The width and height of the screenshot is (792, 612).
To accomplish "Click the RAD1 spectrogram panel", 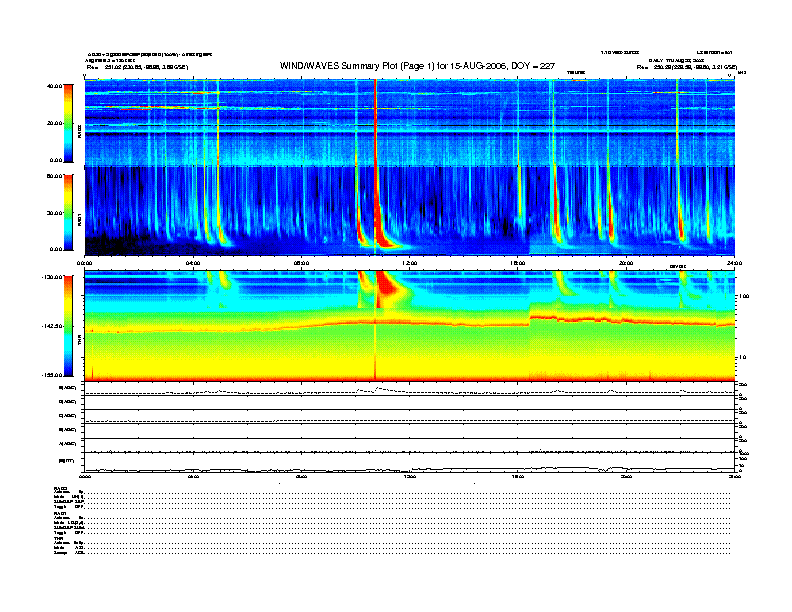I will click(410, 211).
